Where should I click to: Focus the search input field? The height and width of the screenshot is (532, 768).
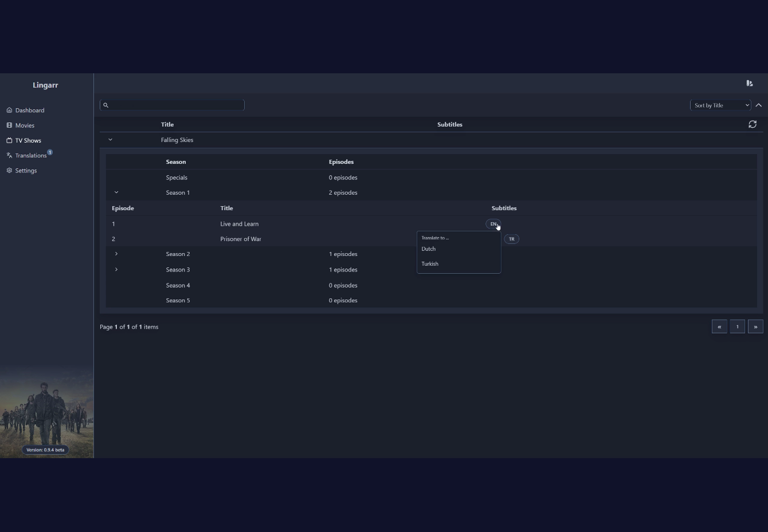(x=172, y=105)
